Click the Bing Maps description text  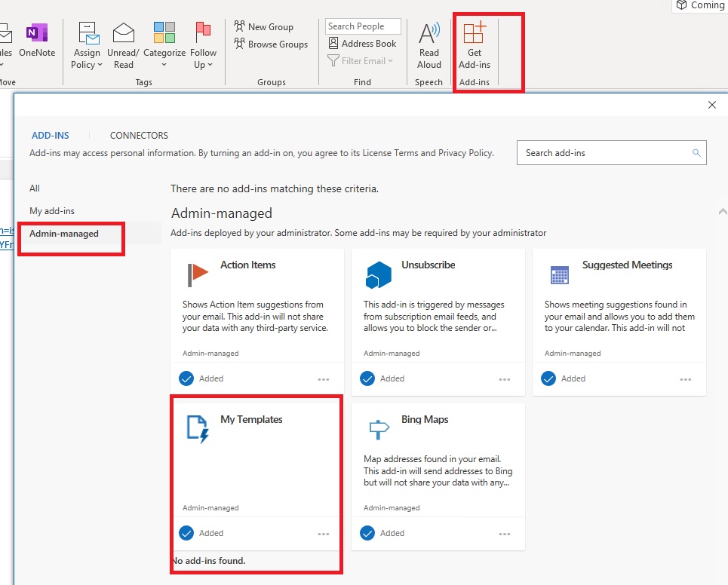tap(438, 471)
